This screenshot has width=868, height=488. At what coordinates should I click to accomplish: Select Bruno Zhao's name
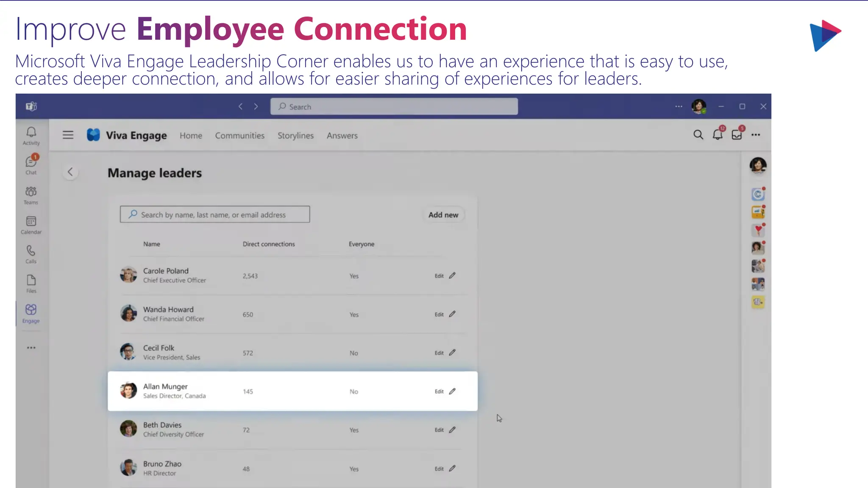click(x=162, y=464)
